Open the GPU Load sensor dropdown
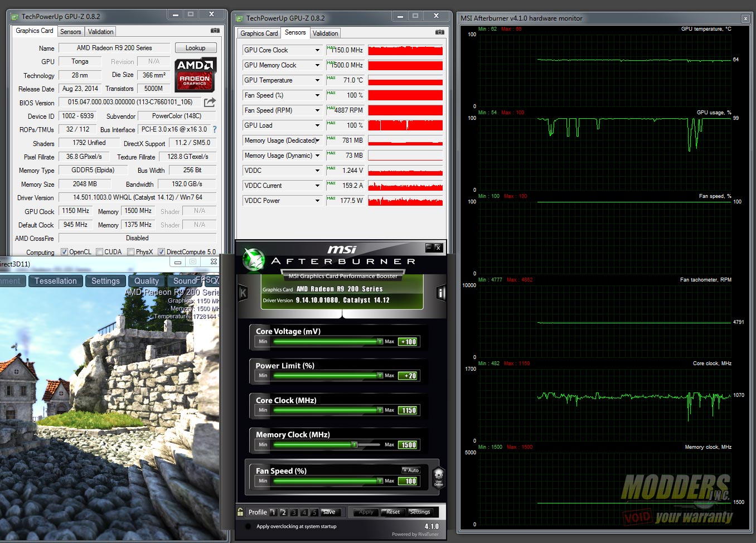 [x=317, y=125]
